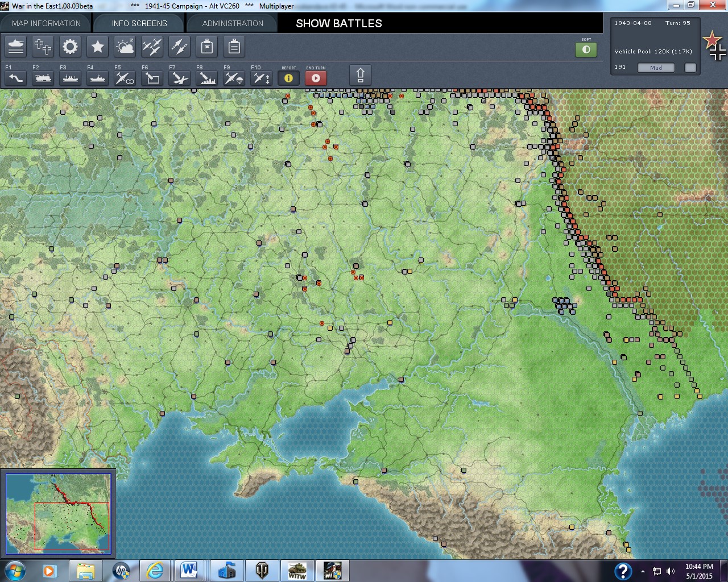The image size is (728, 582).
Task: Click the blank button beside Mud
Action: pyautogui.click(x=690, y=68)
